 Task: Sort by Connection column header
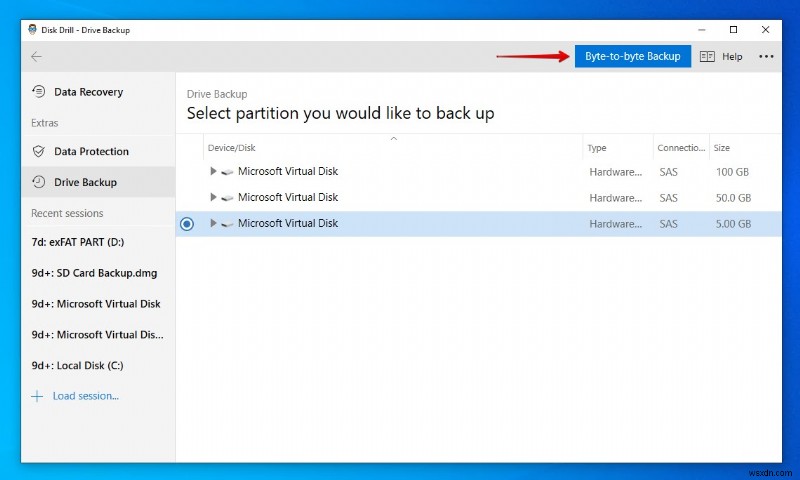681,148
